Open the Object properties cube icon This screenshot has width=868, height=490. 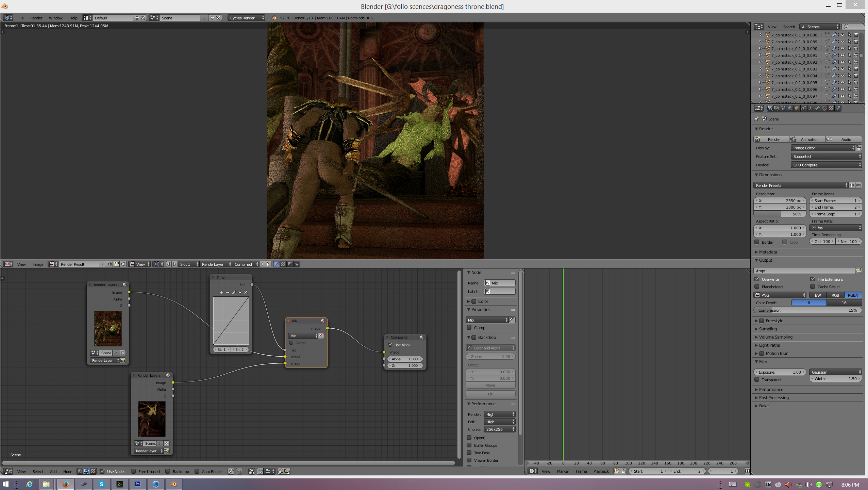[797, 108]
